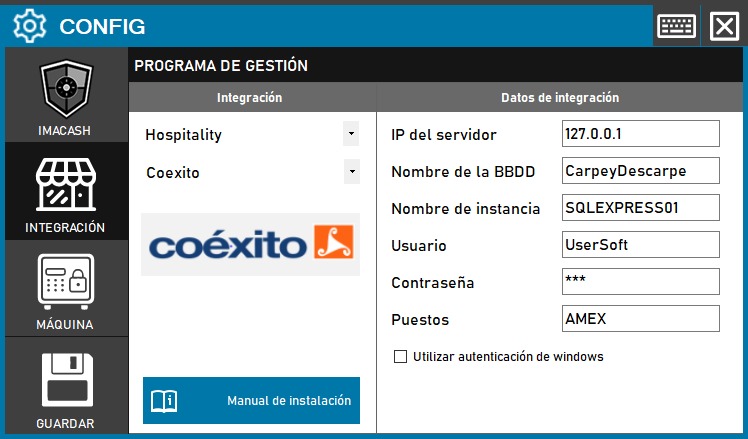Open the on-screen keyboard icon
This screenshot has height=439, width=748.
(676, 25)
